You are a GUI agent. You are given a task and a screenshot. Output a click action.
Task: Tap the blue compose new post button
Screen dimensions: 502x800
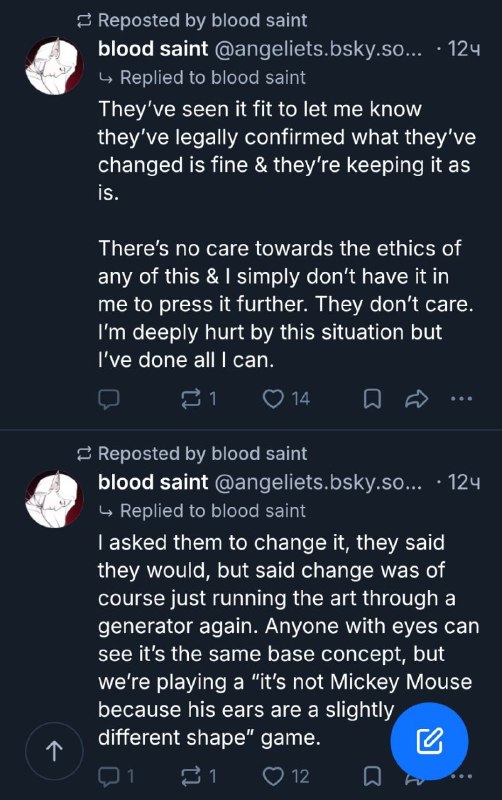429,741
